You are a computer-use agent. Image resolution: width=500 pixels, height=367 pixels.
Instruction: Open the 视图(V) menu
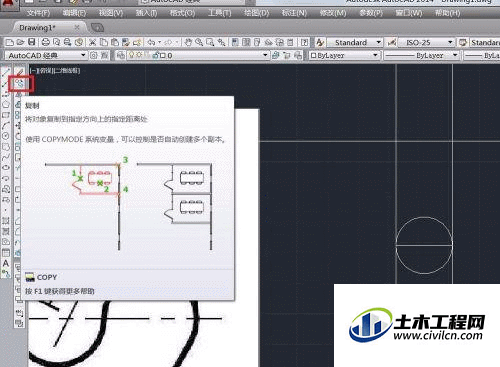(111, 13)
